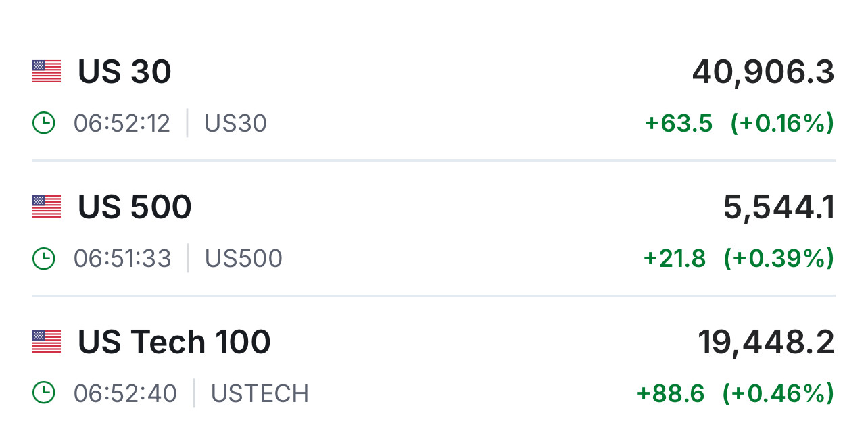The width and height of the screenshot is (868, 425).
Task: Open the US Tech 100 index name
Action: [174, 342]
